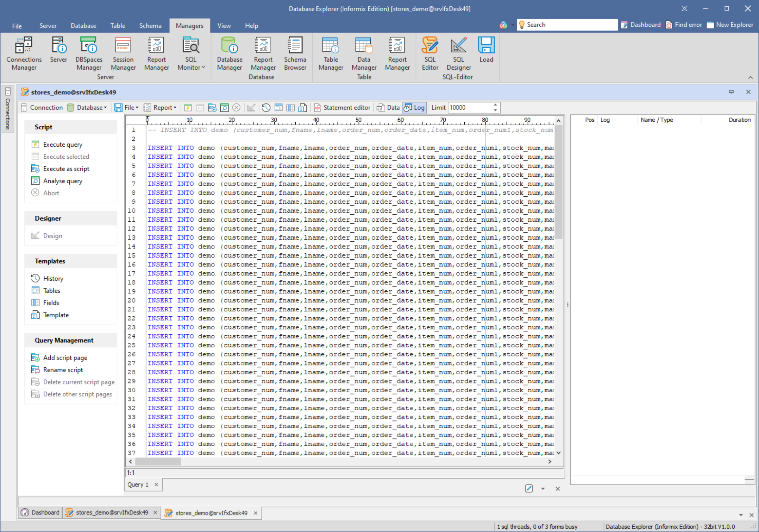Expand the SQL Monitor dropdown arrow
Screen dimensions: 759x532
pos(203,67)
